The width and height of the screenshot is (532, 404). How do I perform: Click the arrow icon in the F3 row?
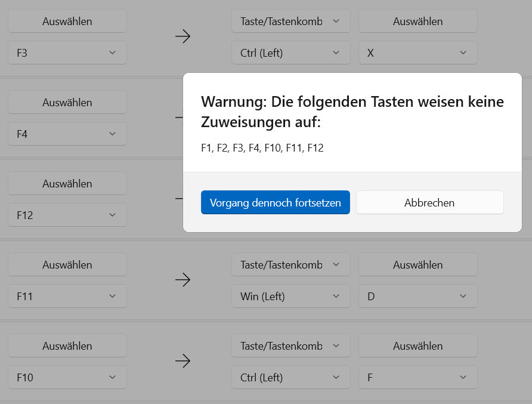183,36
